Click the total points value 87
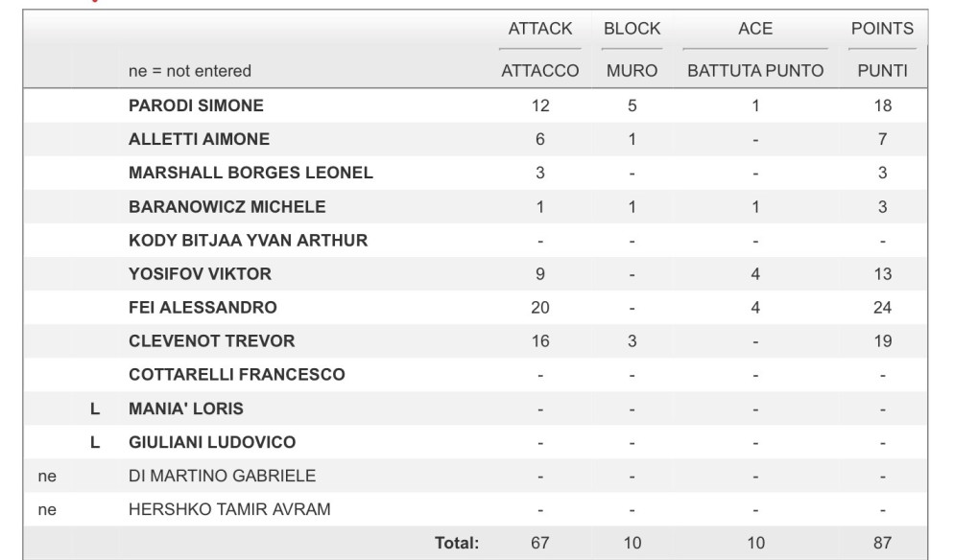 tap(882, 544)
